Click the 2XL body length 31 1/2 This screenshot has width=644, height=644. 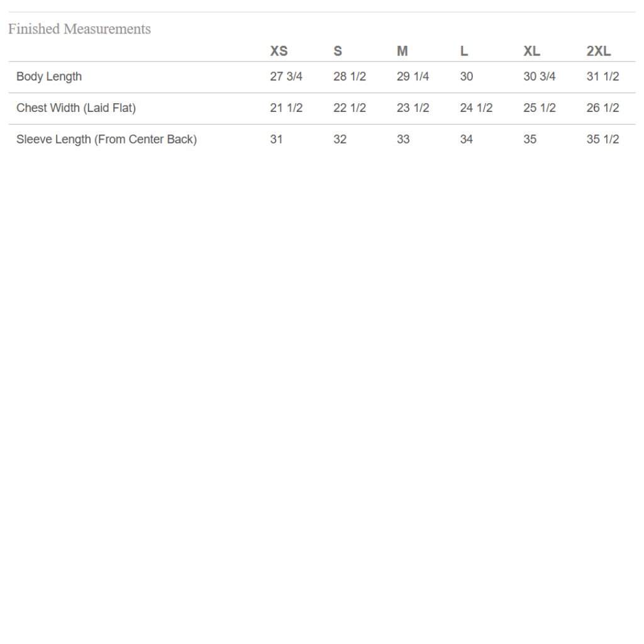pos(602,76)
